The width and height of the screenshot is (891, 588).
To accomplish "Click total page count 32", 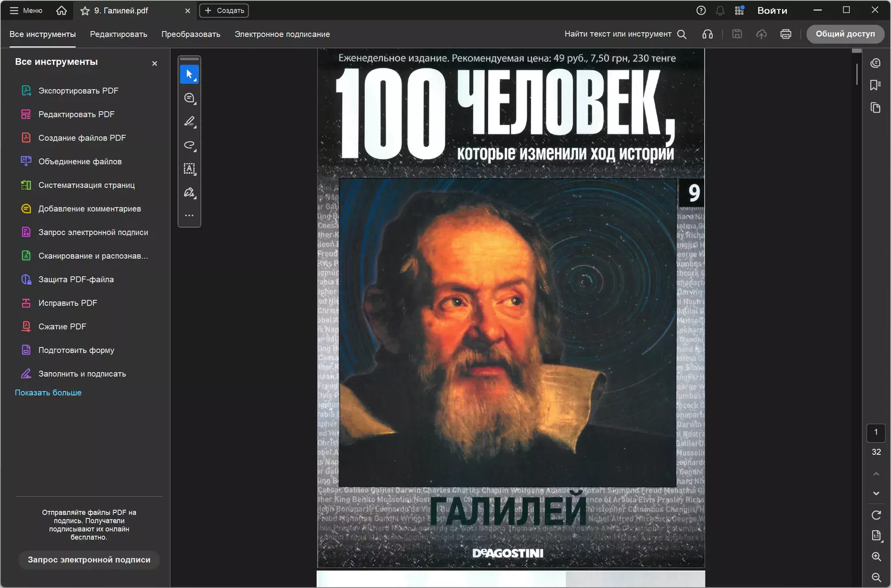I will (876, 452).
